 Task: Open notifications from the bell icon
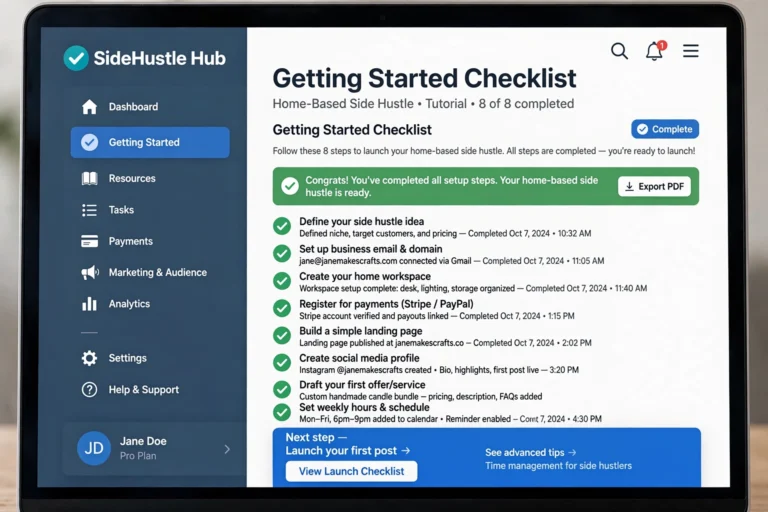tap(655, 51)
